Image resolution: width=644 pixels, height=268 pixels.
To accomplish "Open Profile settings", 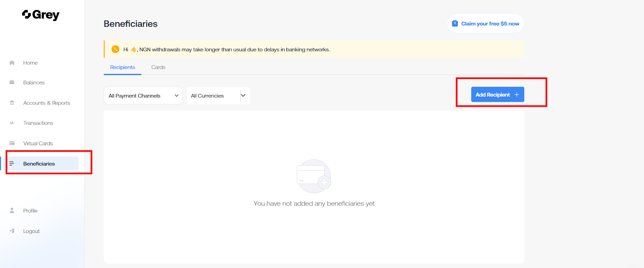I will (x=30, y=210).
